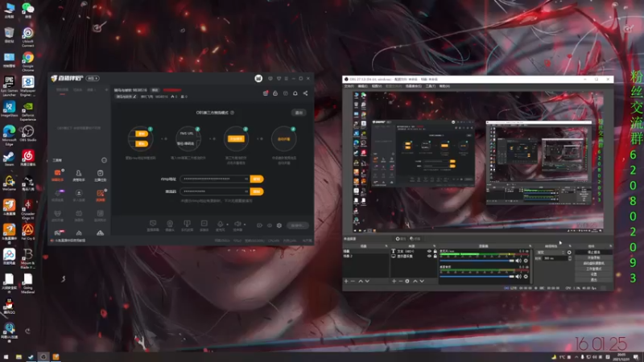Pop out the OBS Scenes dock panel
Screen dimensions: 644x362
coord(386,246)
